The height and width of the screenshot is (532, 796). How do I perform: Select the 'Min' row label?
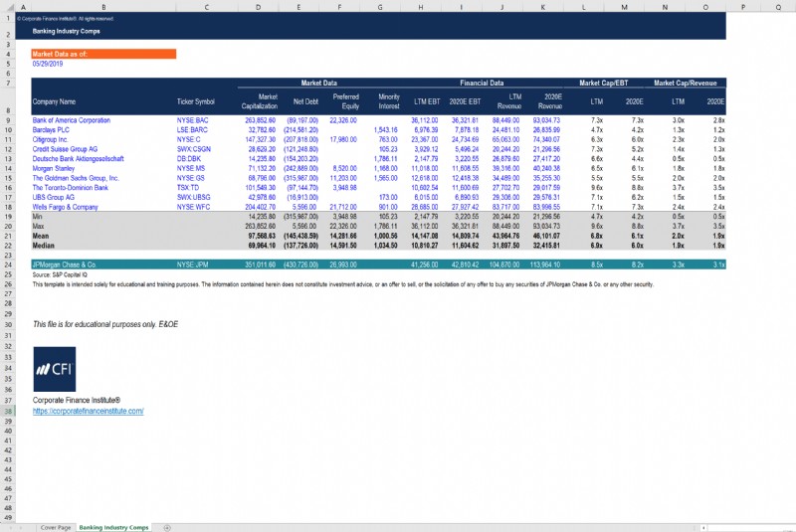point(37,217)
